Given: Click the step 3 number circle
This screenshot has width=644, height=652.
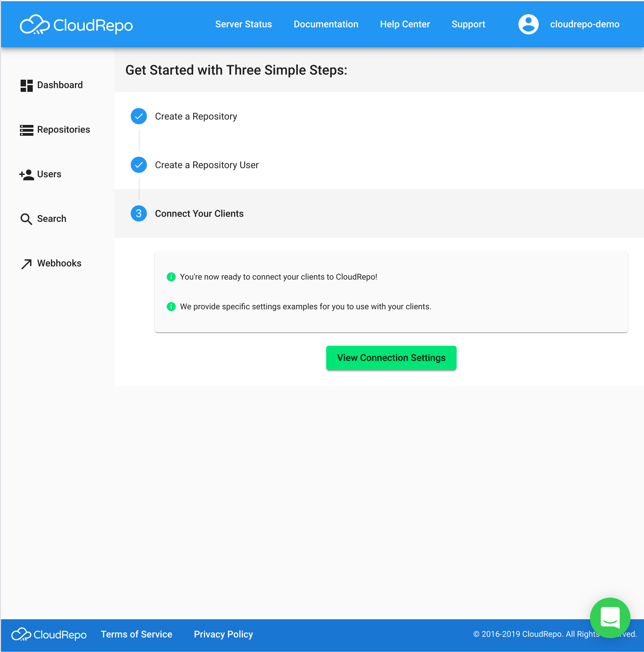Looking at the screenshot, I should click(139, 213).
